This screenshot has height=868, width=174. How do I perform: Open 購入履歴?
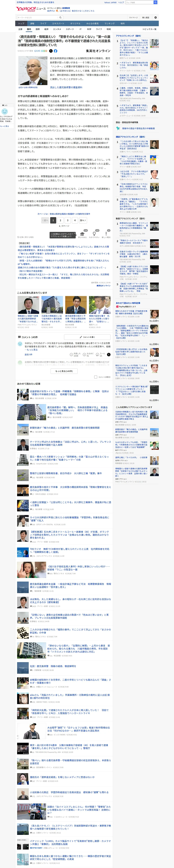click(x=146, y=18)
